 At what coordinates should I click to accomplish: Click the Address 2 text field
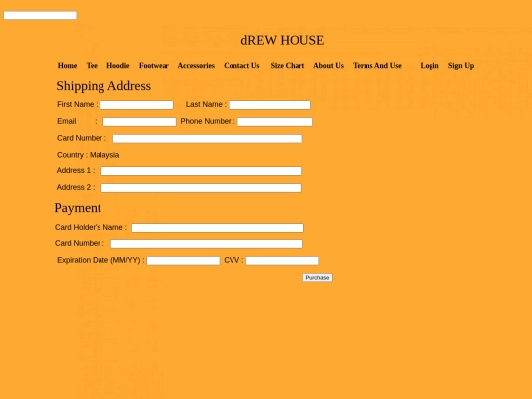click(201, 188)
